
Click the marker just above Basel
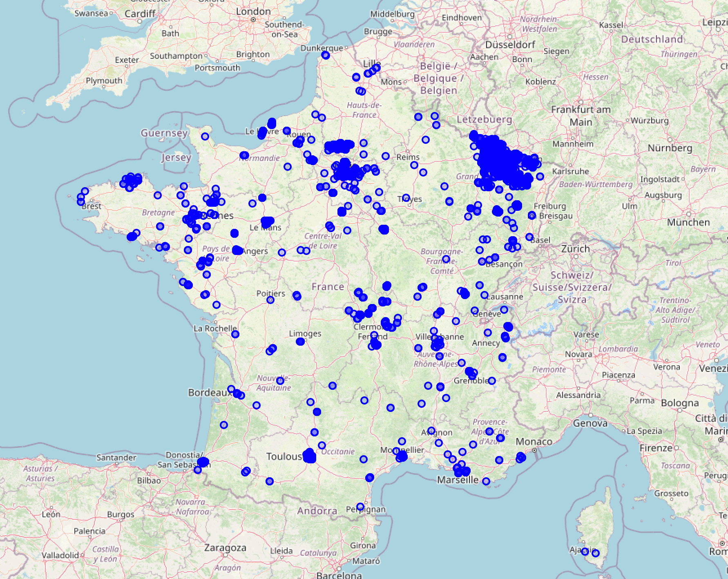click(x=529, y=237)
